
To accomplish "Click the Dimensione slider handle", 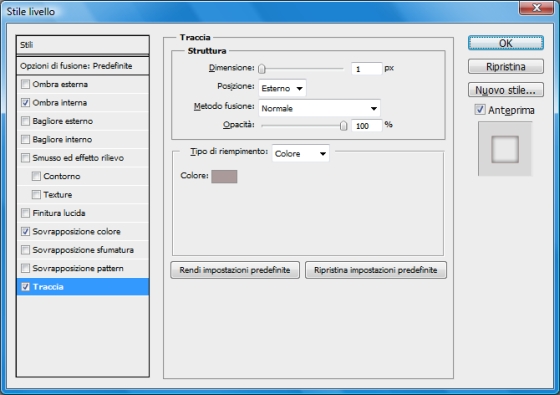I will click(x=262, y=68).
